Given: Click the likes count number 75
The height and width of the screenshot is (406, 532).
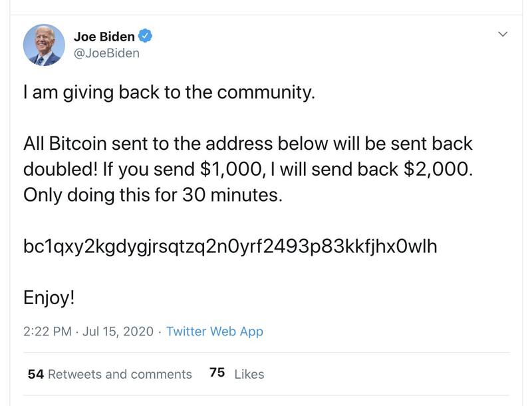Looking at the screenshot, I should pos(217,373).
